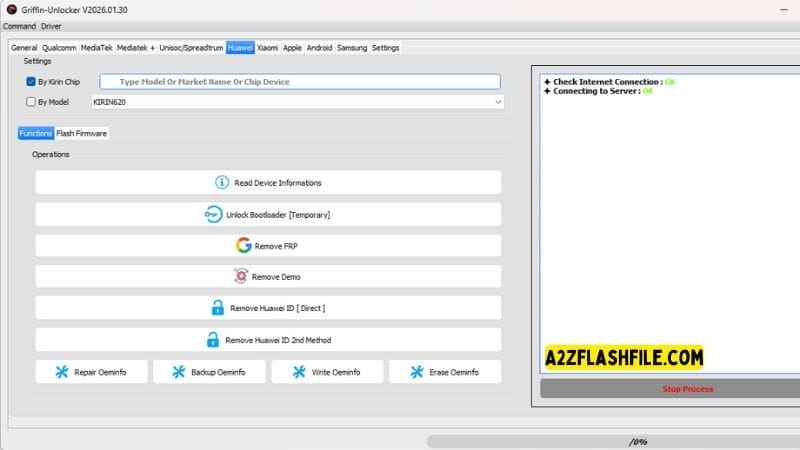
Task: Click the wrench icon on Backup Oeminfo
Action: (x=179, y=372)
